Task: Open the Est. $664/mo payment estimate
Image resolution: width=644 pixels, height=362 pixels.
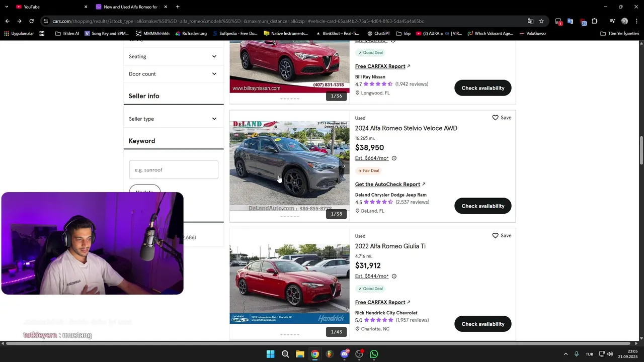Action: (x=372, y=158)
